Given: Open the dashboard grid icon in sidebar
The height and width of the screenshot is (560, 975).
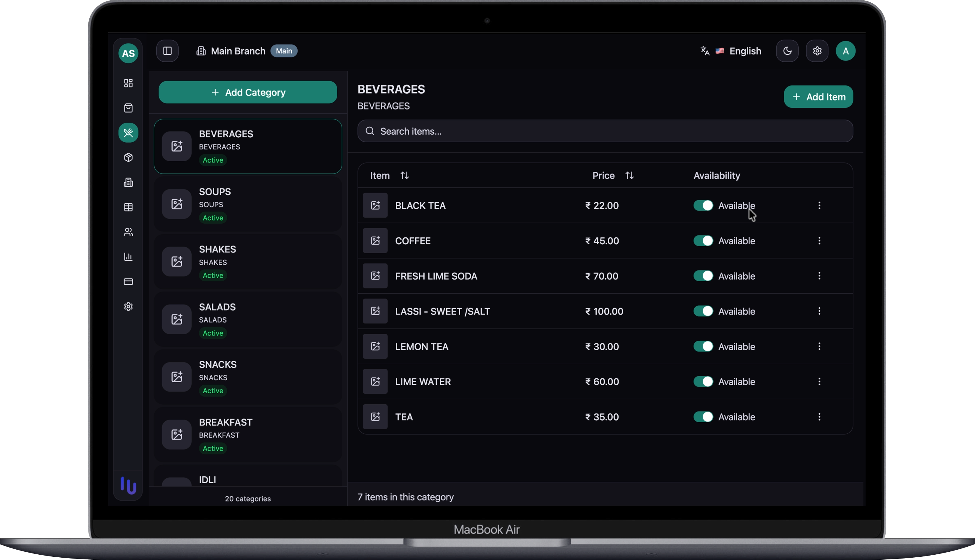Looking at the screenshot, I should (x=128, y=83).
